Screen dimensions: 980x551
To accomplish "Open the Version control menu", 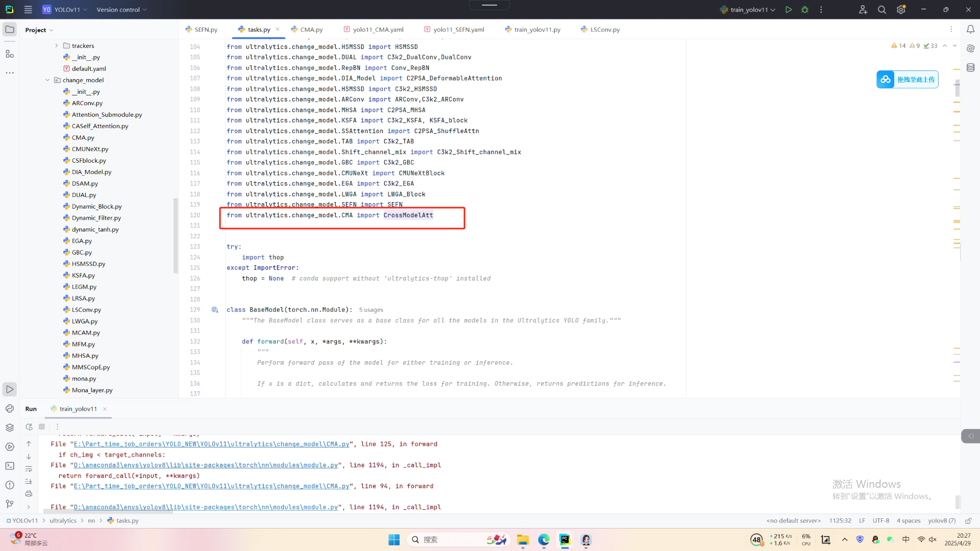I will [x=121, y=10].
